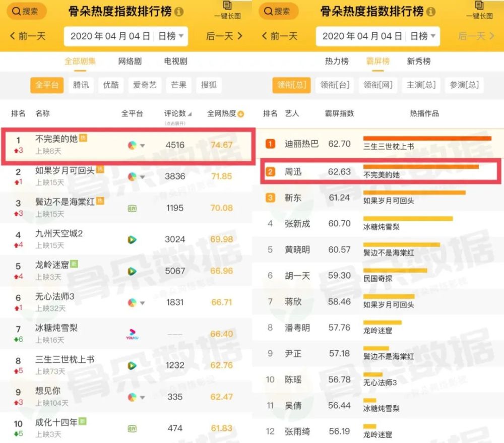504x443 pixels.
Task: Click the 评论数 sort triangle in the header
Action: point(190,114)
